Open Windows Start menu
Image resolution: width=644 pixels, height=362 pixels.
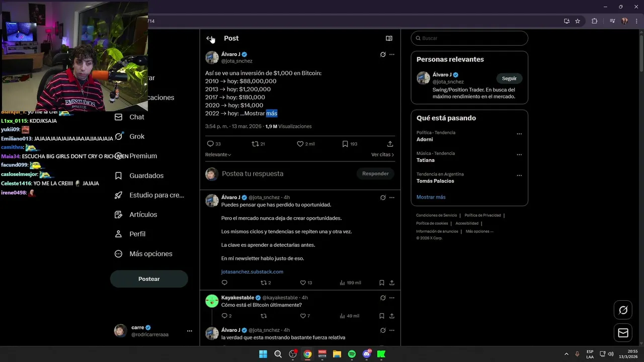[263, 354]
